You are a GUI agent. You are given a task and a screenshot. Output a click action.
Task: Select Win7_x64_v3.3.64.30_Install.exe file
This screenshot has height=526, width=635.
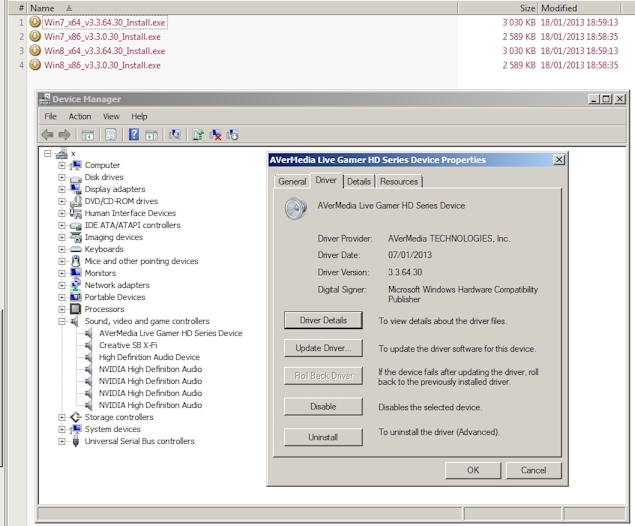105,22
